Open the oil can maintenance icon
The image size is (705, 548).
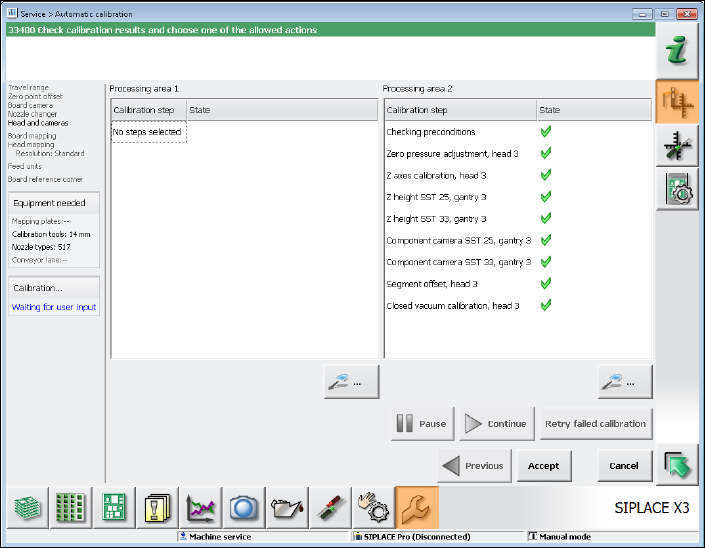coord(287,508)
